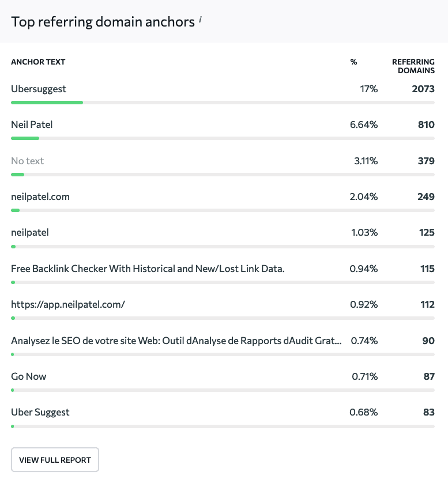Viewport: 448px width, 491px height.
Task: Click the Top referring domain anchors heading
Action: [102, 21]
